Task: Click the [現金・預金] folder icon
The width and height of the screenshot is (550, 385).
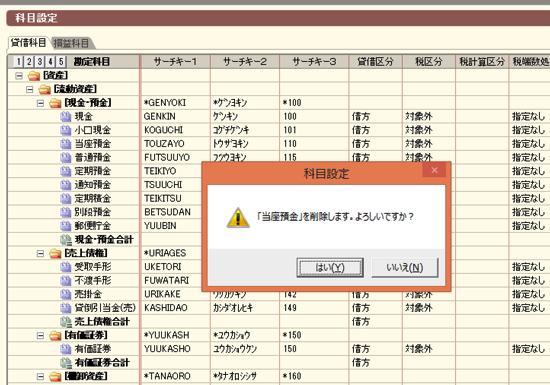Action: 55,103
